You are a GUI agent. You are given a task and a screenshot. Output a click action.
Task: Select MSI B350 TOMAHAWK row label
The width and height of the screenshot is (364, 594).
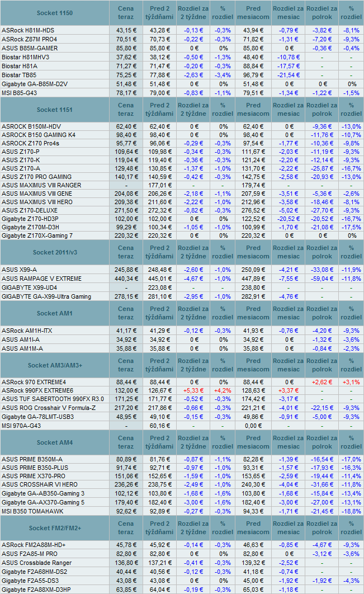pyautogui.click(x=32, y=511)
